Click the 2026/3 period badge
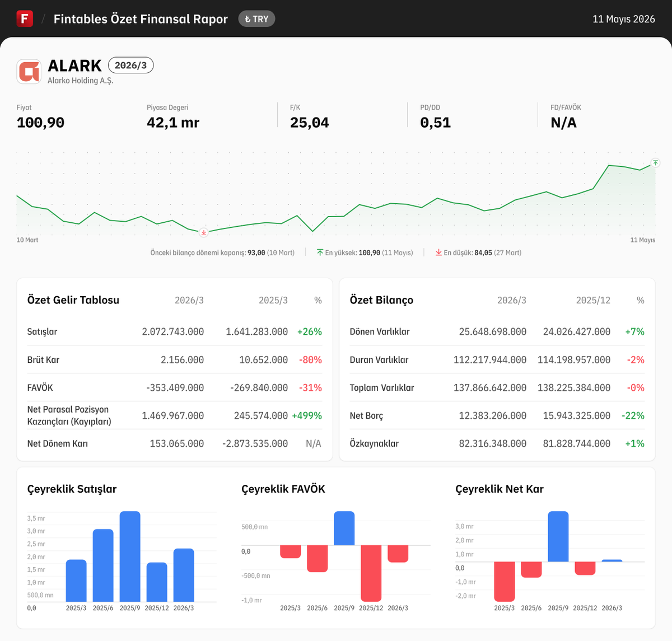Screen dimensions: 672x641 pyautogui.click(x=130, y=65)
